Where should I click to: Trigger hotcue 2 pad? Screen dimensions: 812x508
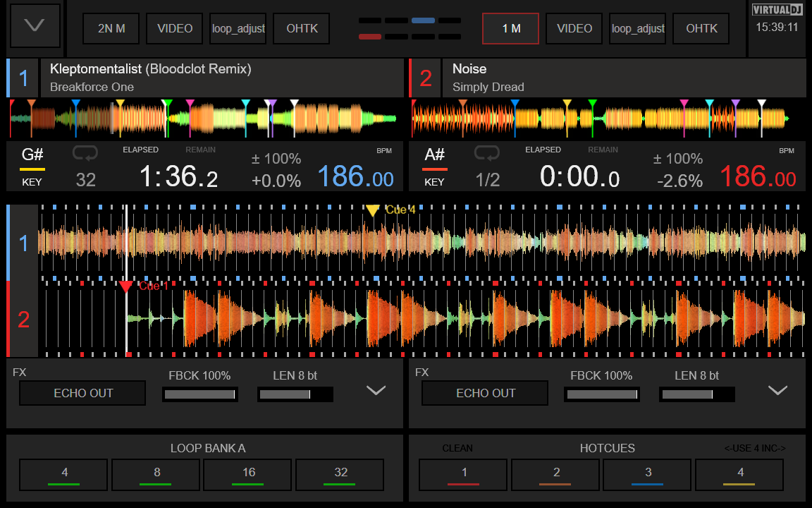click(x=555, y=474)
